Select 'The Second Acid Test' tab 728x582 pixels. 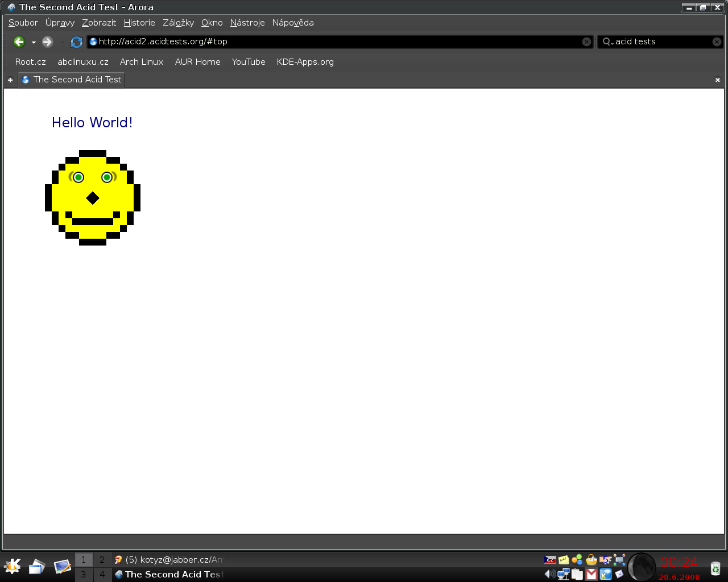point(71,80)
